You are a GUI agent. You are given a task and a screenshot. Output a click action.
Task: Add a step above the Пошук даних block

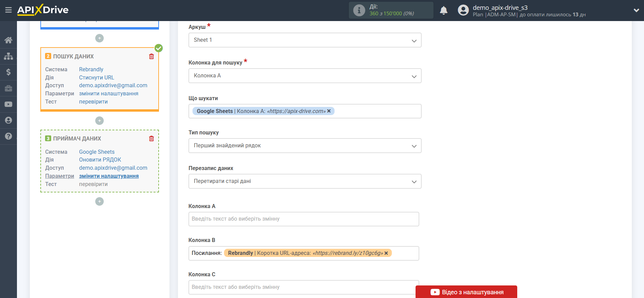(x=99, y=38)
